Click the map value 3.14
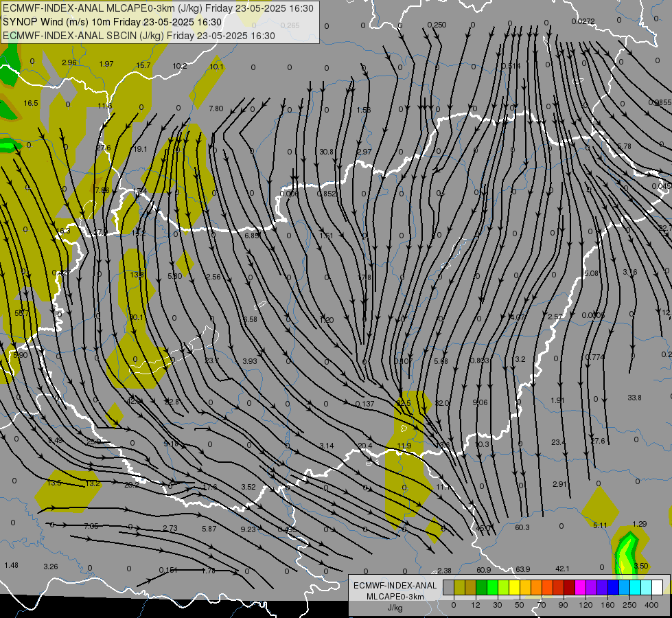Image resolution: width=672 pixels, height=618 pixels. 327,446
